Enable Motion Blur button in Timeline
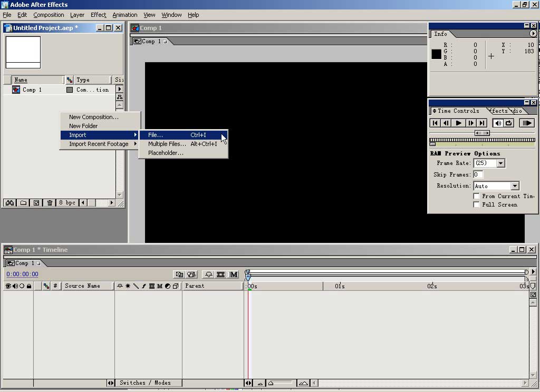The image size is (540, 392). point(234,275)
